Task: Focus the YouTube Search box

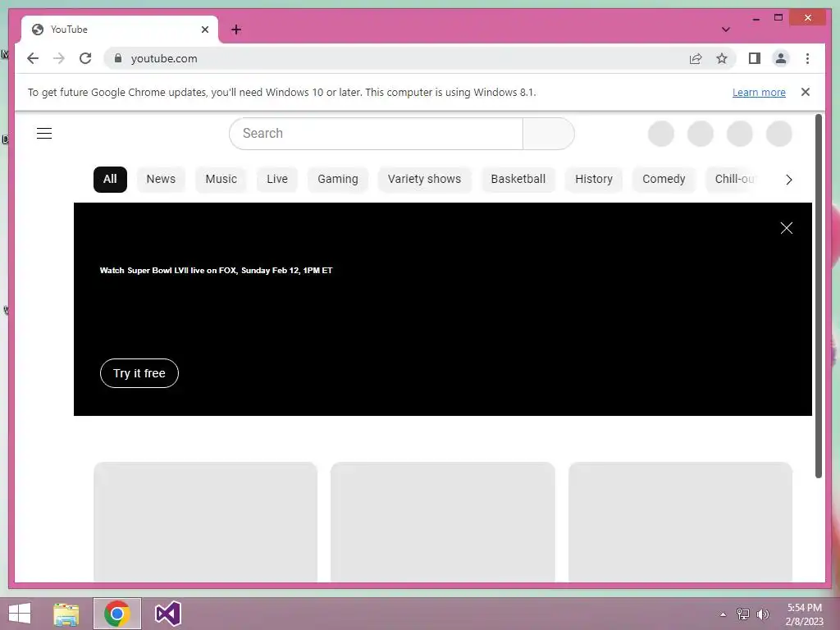Action: tap(376, 134)
